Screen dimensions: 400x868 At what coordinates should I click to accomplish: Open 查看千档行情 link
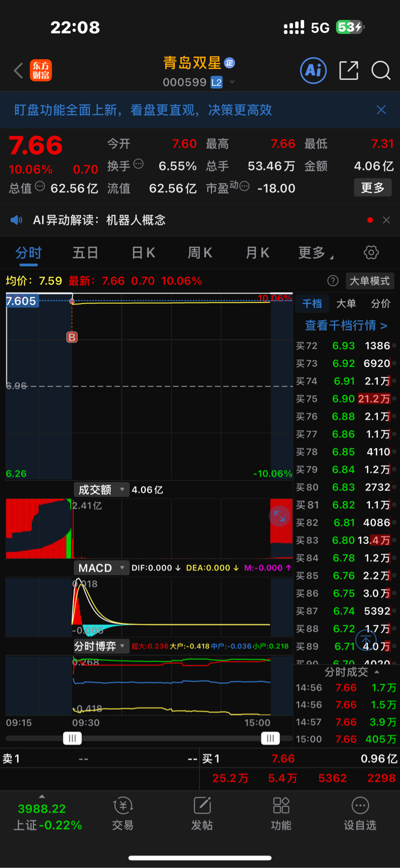coord(346,325)
